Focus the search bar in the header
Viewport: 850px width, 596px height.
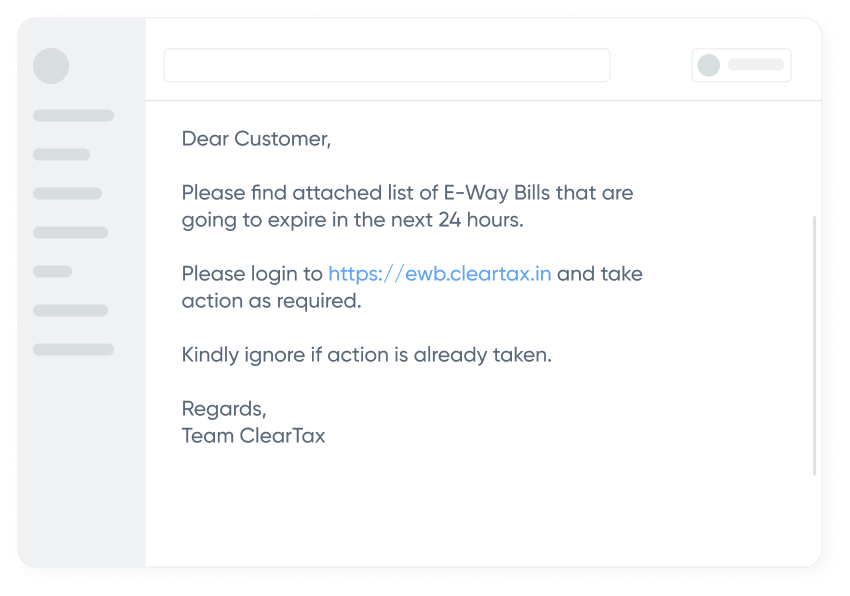tap(386, 65)
